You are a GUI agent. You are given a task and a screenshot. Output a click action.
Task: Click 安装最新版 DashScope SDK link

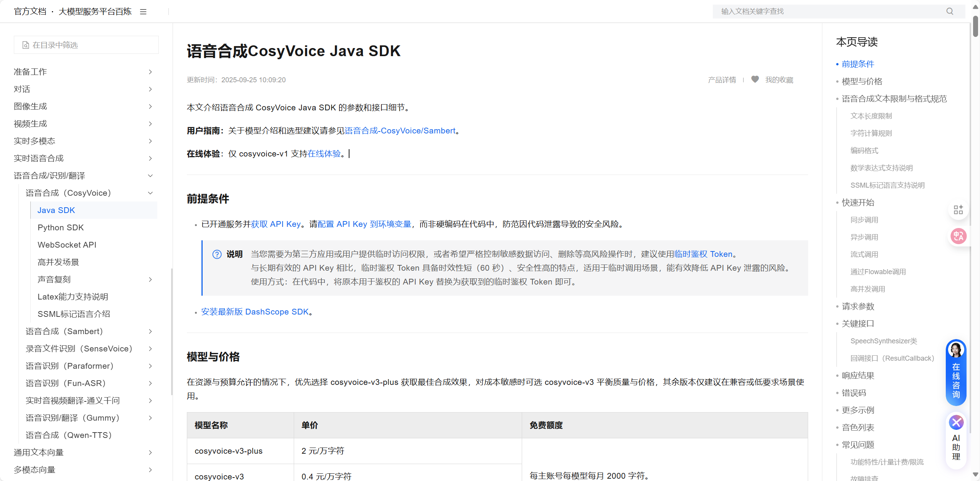coord(255,312)
